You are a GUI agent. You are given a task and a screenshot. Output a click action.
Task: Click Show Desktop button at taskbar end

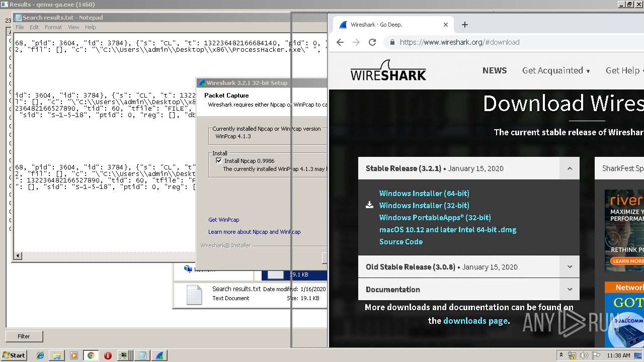coord(638,355)
